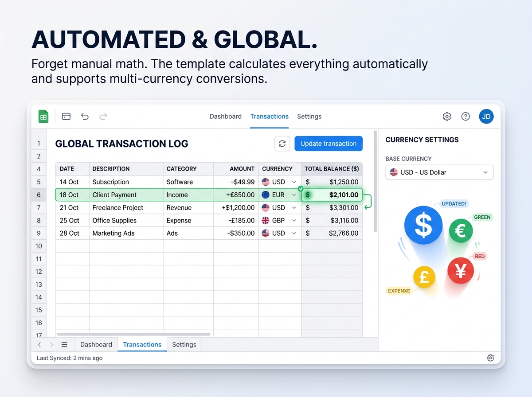The image size is (532, 397).
Task: Select the $2,101.00 total balance cell
Action: pyautogui.click(x=332, y=195)
